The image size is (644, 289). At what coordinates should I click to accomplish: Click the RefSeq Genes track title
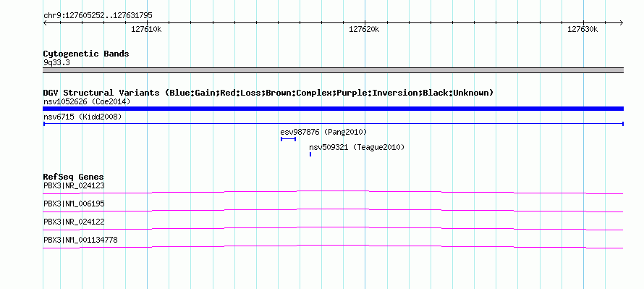[x=74, y=177]
